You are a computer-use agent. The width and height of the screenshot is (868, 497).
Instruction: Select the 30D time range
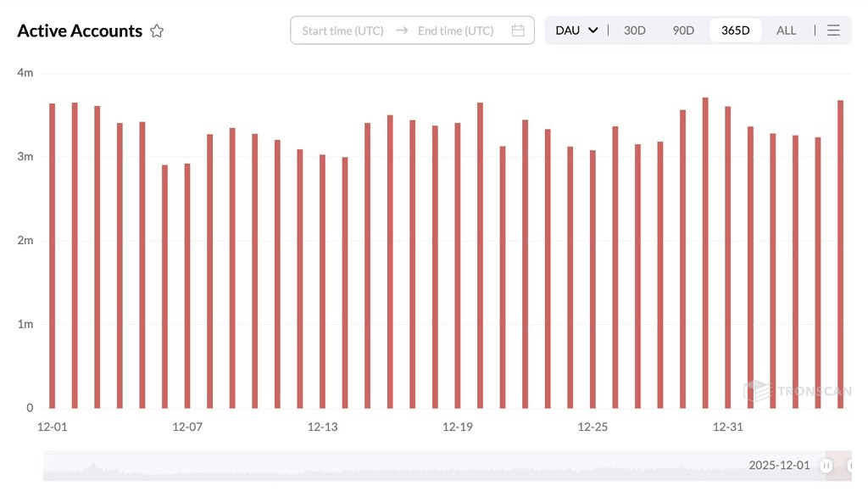click(x=634, y=31)
